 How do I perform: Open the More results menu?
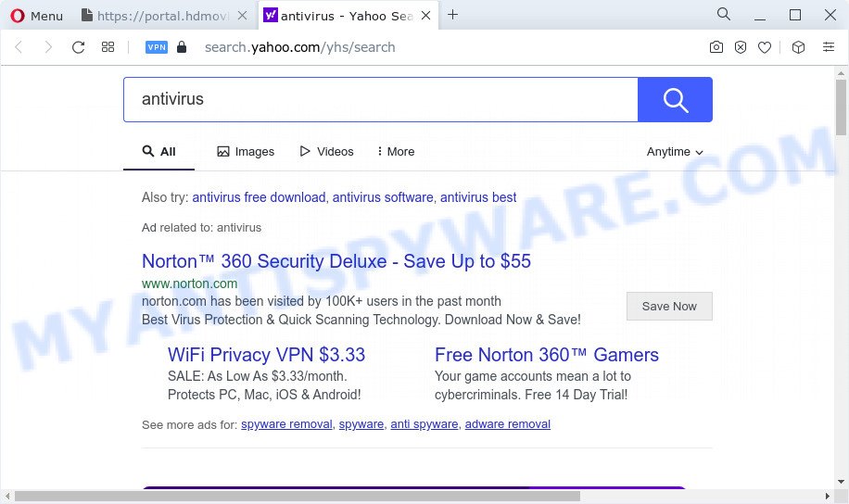[396, 152]
